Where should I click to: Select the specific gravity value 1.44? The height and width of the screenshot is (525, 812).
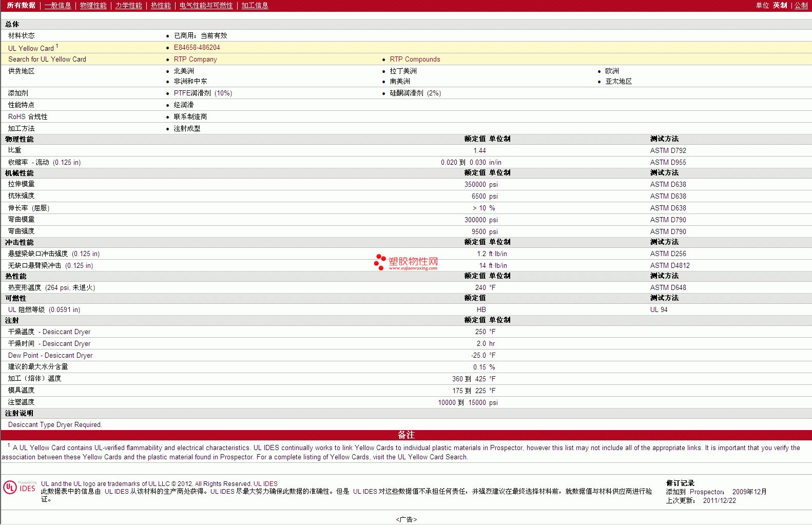(479, 150)
